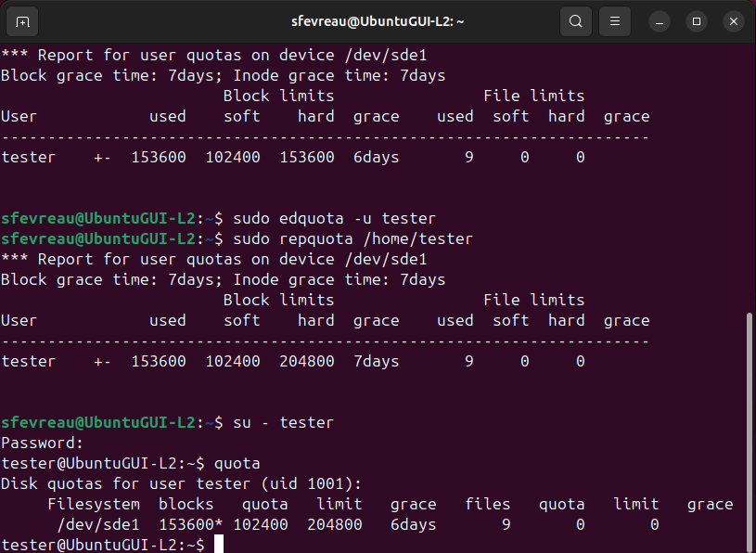This screenshot has width=756, height=553.
Task: Click the new tab button in the corner
Action: [x=21, y=20]
